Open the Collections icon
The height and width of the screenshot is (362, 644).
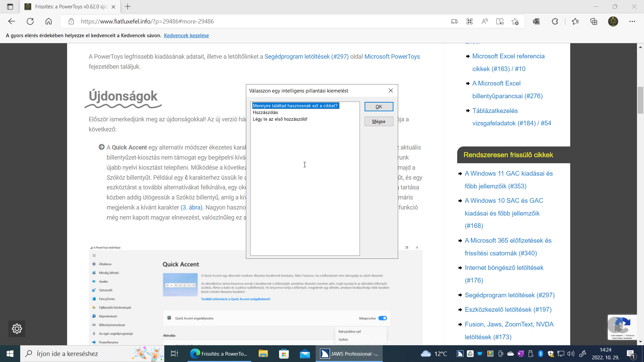pyautogui.click(x=594, y=21)
